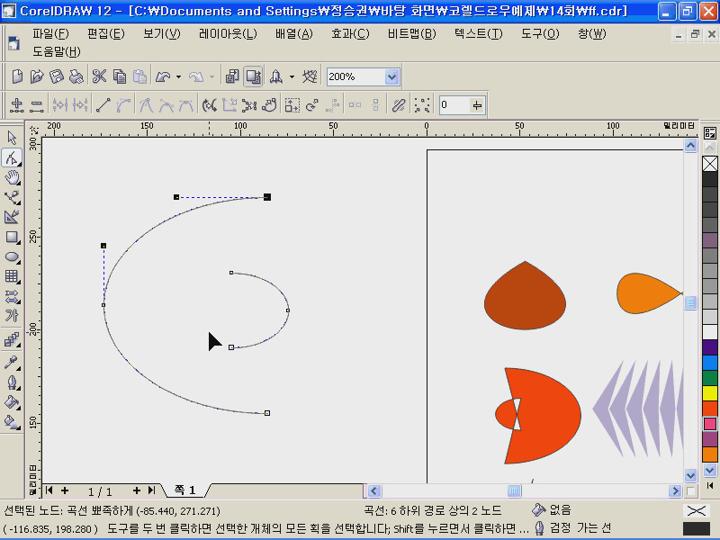Screen dimensions: 720x540
Task: Open the Fill bucket tool flyout
Action: pyautogui.click(x=12, y=402)
